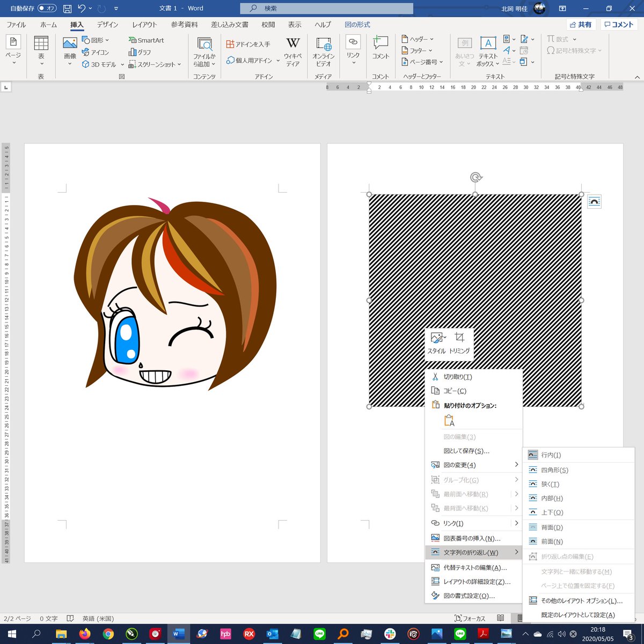Open 図の書式設定(O)...
The height and width of the screenshot is (644, 644).
coord(474,596)
